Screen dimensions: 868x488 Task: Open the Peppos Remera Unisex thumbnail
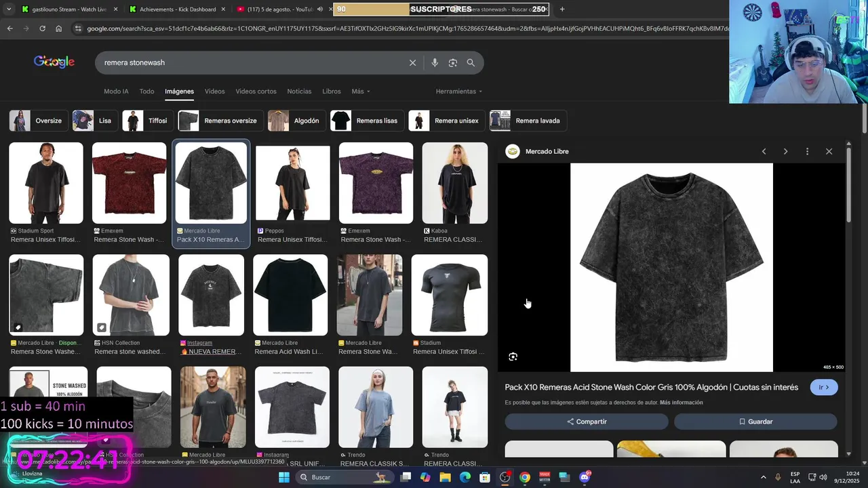(x=293, y=183)
